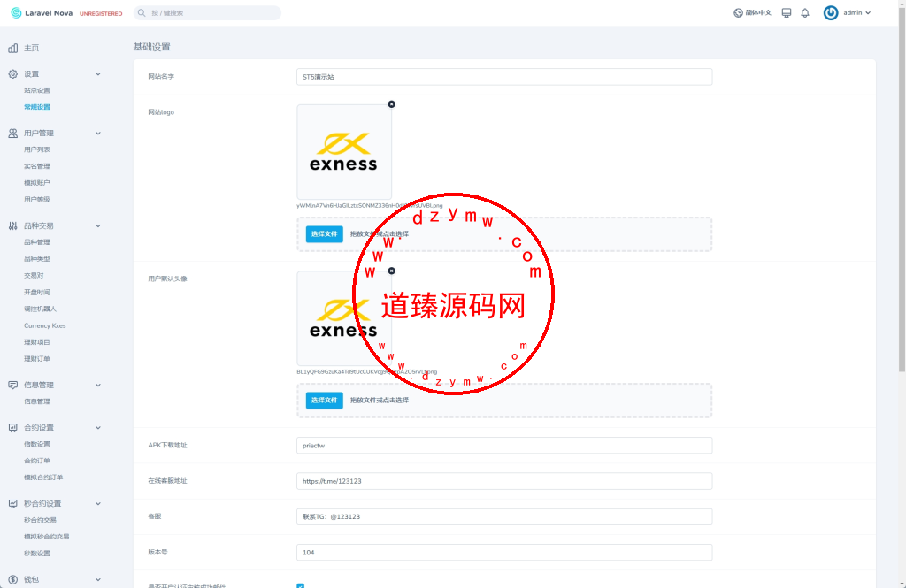Click the 钱包 dollar coin icon
Viewport: 906px width, 588px height.
12,579
